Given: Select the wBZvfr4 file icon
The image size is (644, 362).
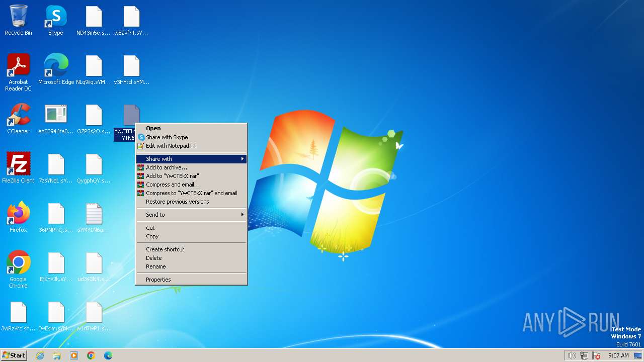Looking at the screenshot, I should pos(131,21).
